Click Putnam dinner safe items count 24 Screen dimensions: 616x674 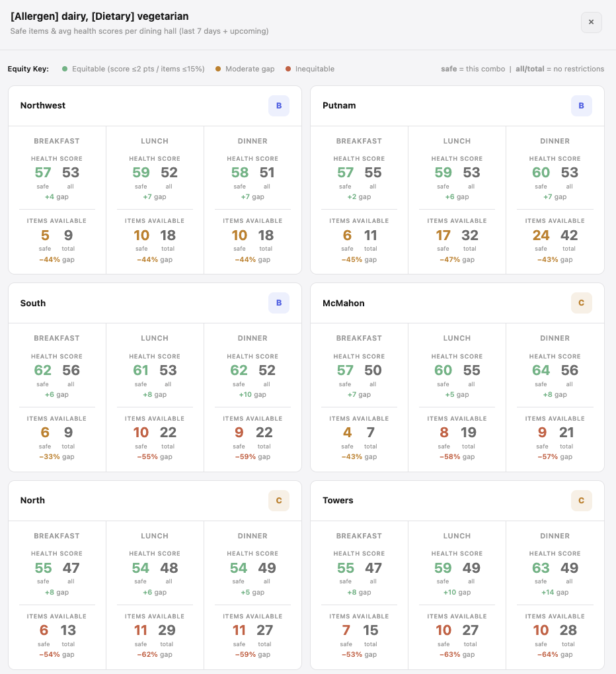coord(541,235)
